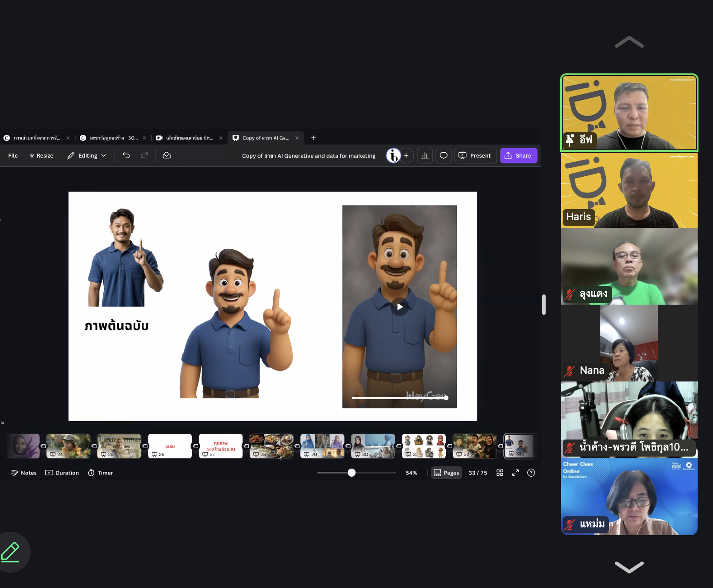This screenshot has width=713, height=588.
Task: Click the green pencil annotate icon
Action: (10, 552)
